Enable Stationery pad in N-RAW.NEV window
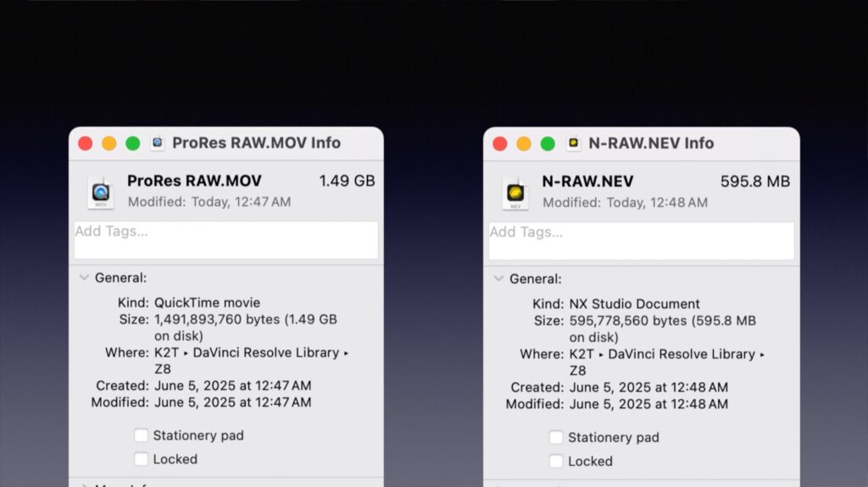The height and width of the screenshot is (487, 868). 556,437
